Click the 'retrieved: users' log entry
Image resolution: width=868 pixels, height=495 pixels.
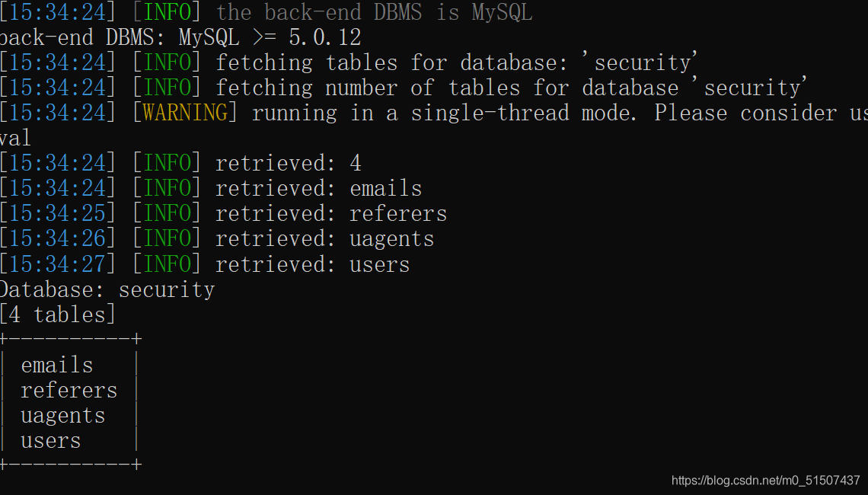click(x=313, y=264)
